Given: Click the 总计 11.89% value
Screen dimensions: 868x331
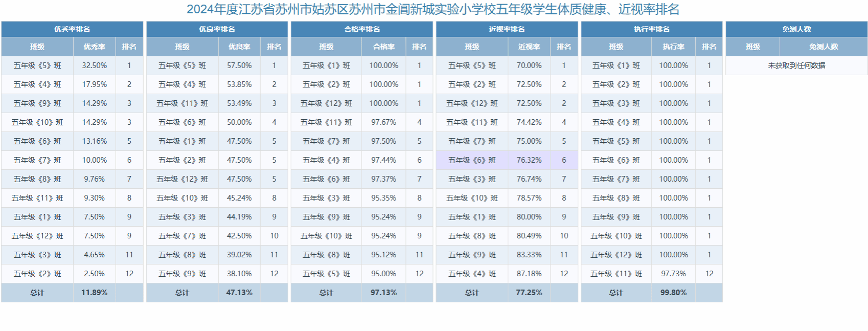Looking at the screenshot, I should point(95,293).
